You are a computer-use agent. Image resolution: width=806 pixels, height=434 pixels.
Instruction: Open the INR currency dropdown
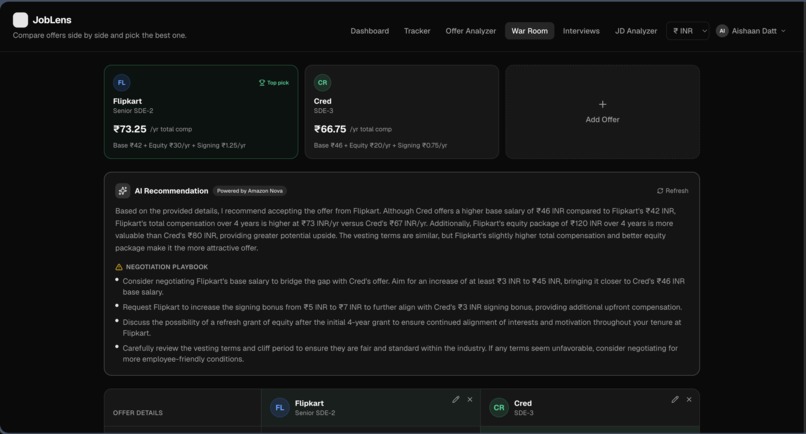[x=688, y=31]
